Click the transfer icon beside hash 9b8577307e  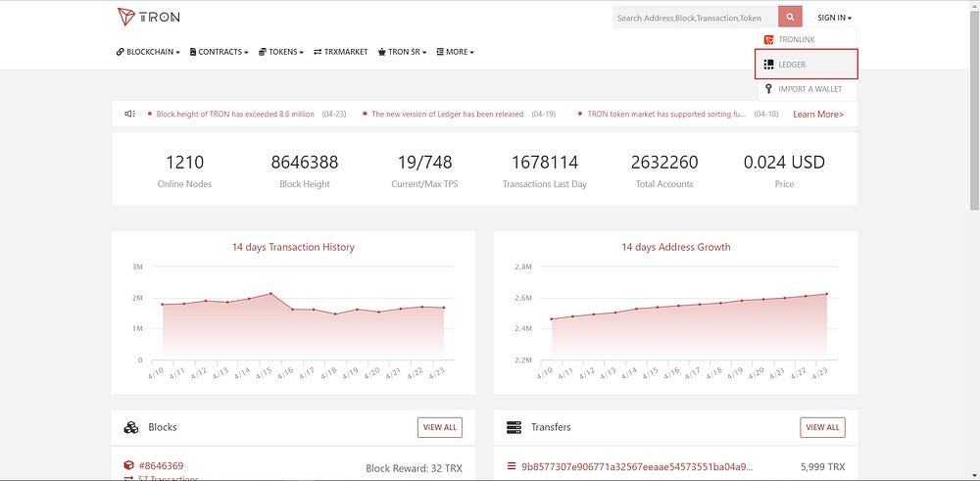click(x=512, y=466)
